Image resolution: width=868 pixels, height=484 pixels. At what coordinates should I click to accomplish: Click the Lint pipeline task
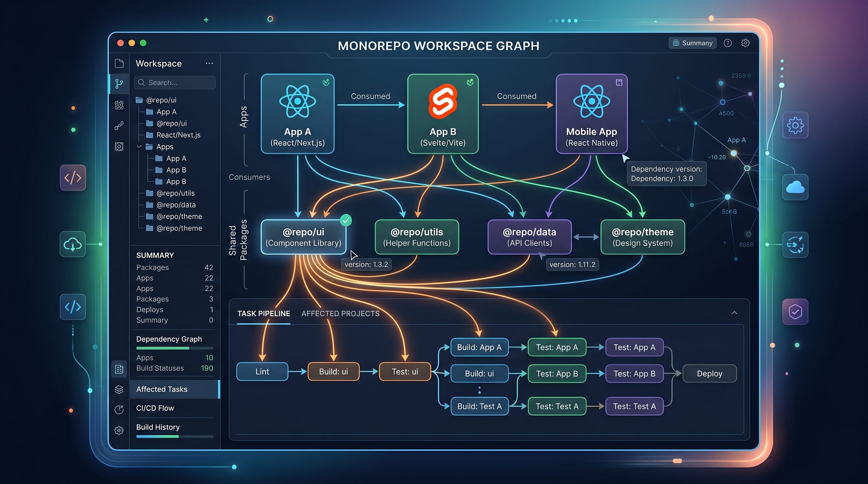point(262,372)
